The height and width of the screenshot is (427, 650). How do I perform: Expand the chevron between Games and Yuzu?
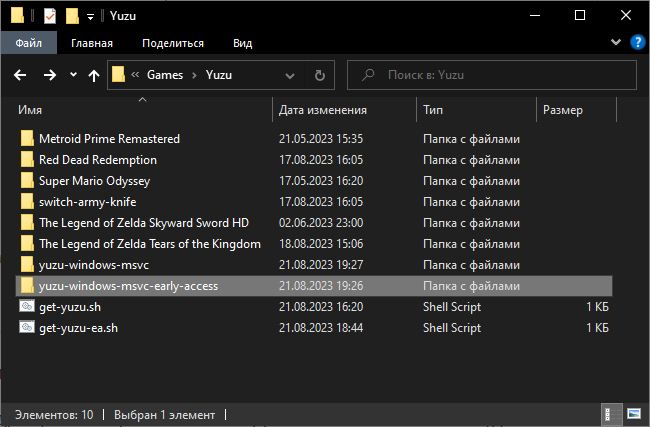click(194, 75)
